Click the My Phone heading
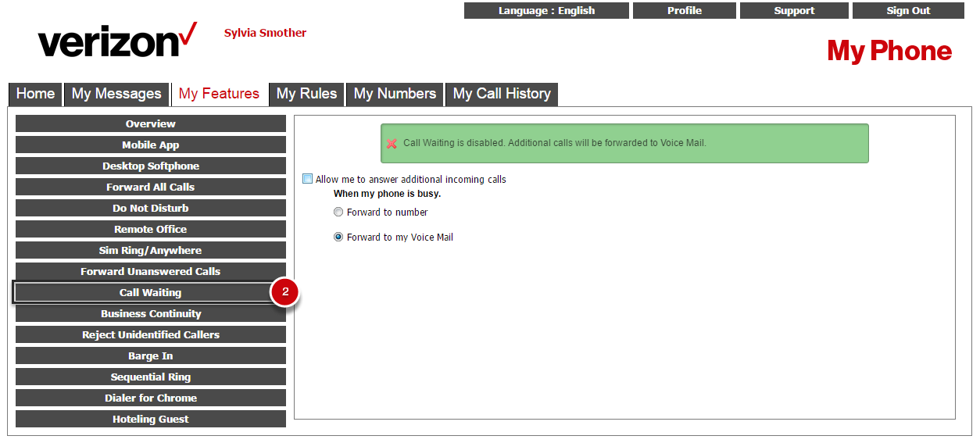980x443 pixels. pyautogui.click(x=889, y=52)
